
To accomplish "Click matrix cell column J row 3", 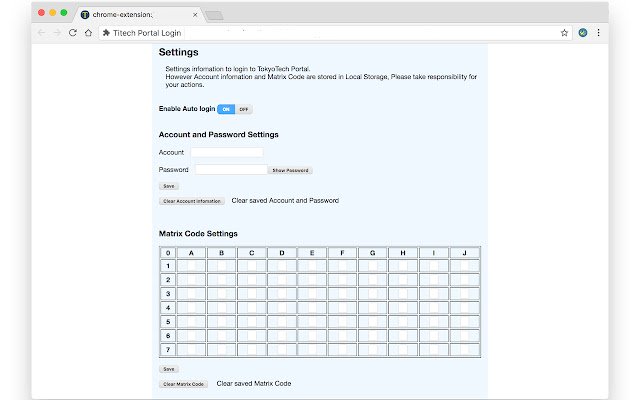I will [464, 294].
